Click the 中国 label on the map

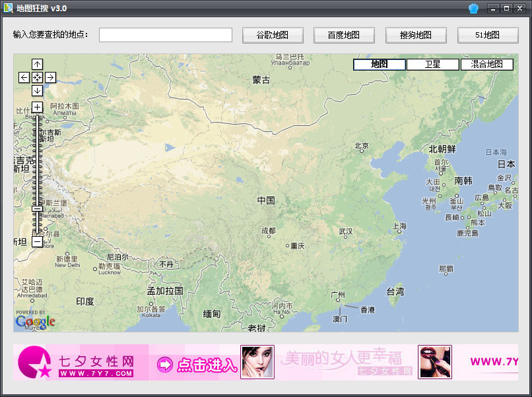coord(266,200)
